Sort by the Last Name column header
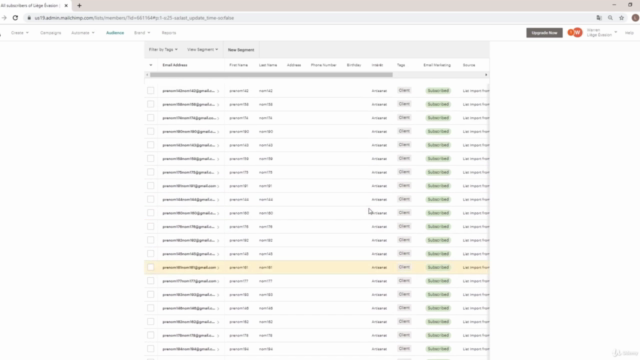 coord(268,65)
